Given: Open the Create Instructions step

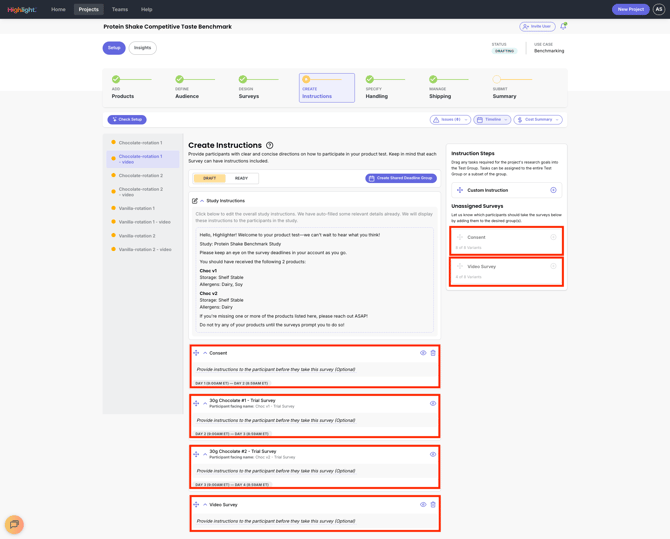Looking at the screenshot, I should [327, 88].
